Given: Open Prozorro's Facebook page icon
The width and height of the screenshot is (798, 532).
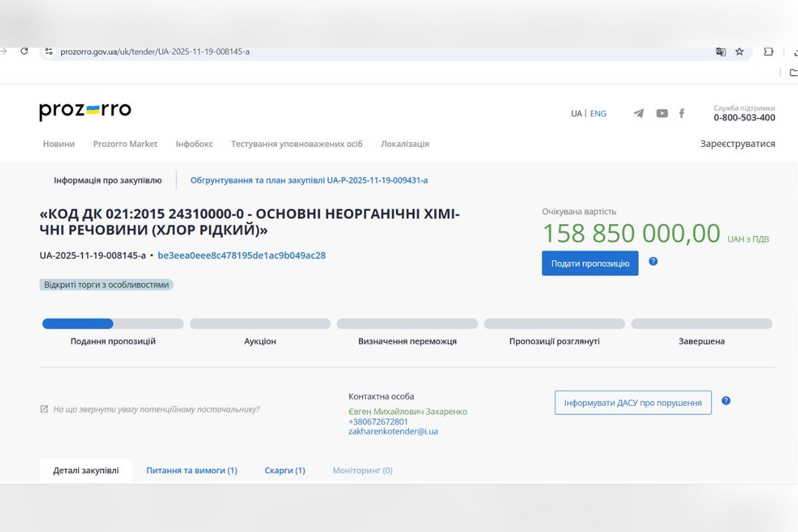Looking at the screenshot, I should point(682,113).
